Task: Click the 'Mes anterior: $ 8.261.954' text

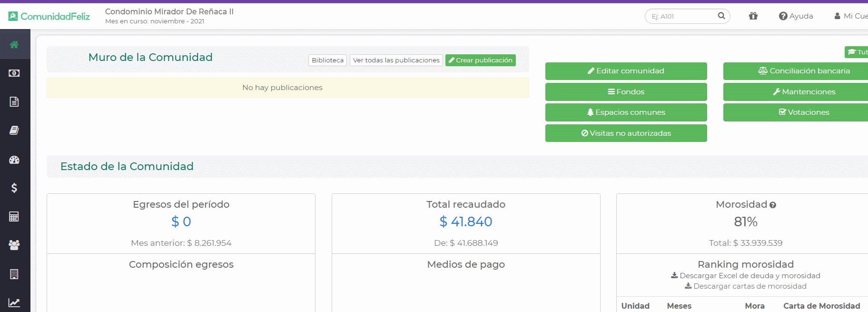Action: tap(181, 243)
